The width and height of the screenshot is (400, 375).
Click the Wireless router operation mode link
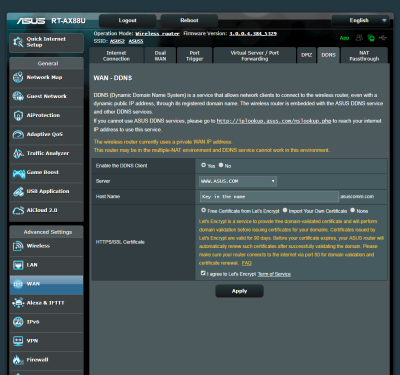[x=158, y=34]
